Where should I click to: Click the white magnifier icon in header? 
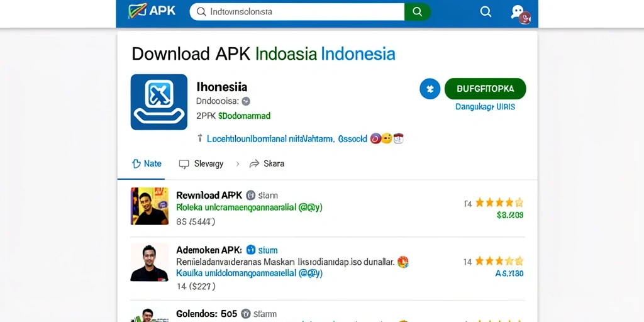[486, 11]
